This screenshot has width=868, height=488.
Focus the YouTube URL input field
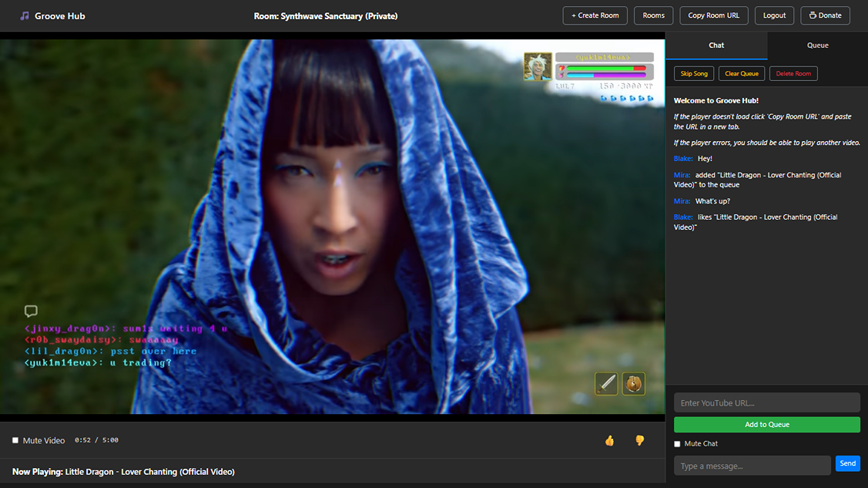pyautogui.click(x=766, y=402)
